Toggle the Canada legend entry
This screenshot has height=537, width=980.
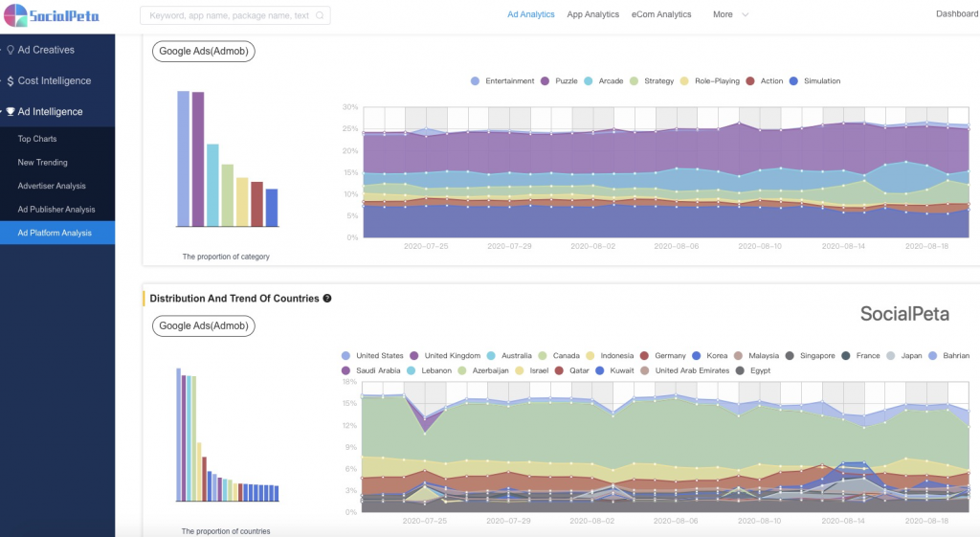(x=559, y=356)
